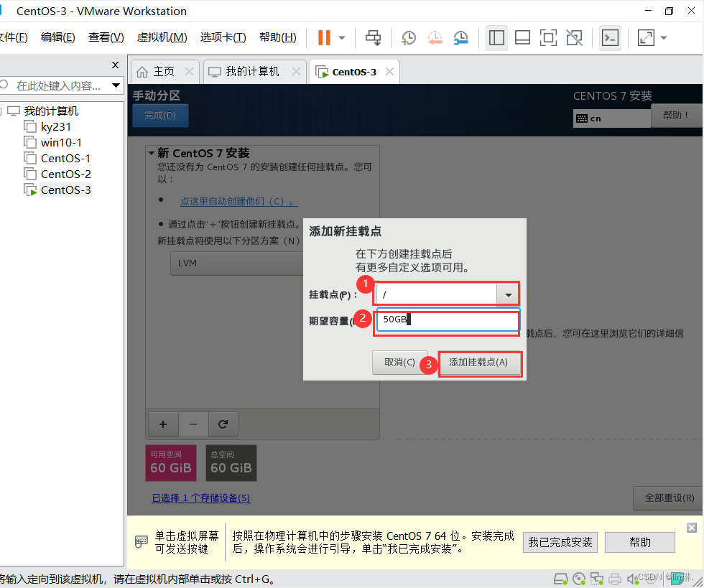Click the 已选择 1 个存储设备(S) link

200,498
